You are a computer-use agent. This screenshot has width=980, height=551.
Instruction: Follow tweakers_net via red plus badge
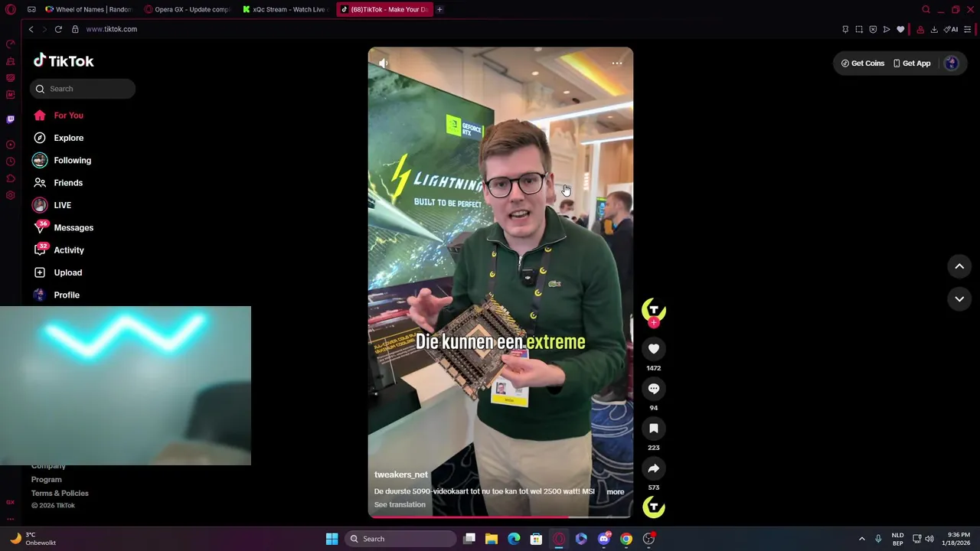[654, 323]
